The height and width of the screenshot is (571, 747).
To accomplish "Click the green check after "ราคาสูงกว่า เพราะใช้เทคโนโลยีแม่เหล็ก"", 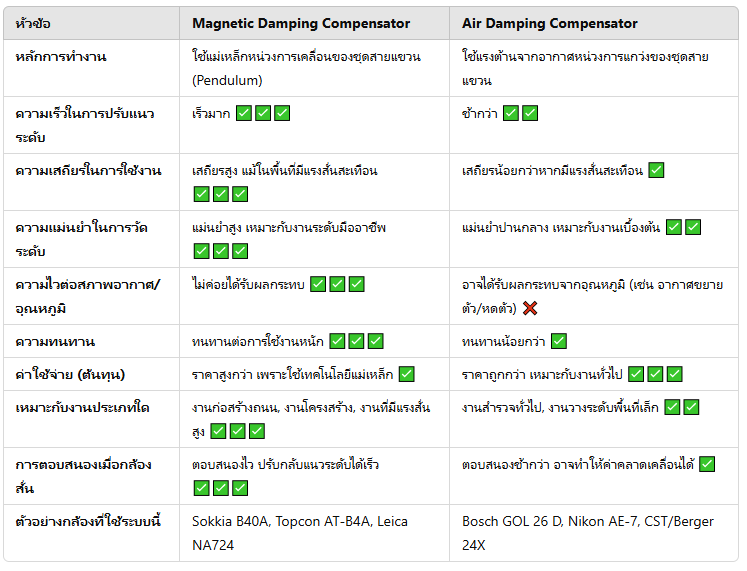I will tap(406, 374).
